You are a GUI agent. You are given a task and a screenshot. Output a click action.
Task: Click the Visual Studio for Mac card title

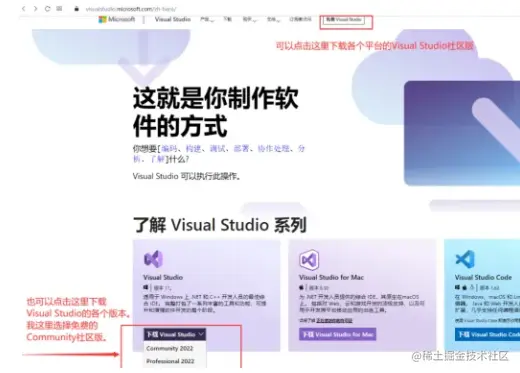tap(331, 277)
